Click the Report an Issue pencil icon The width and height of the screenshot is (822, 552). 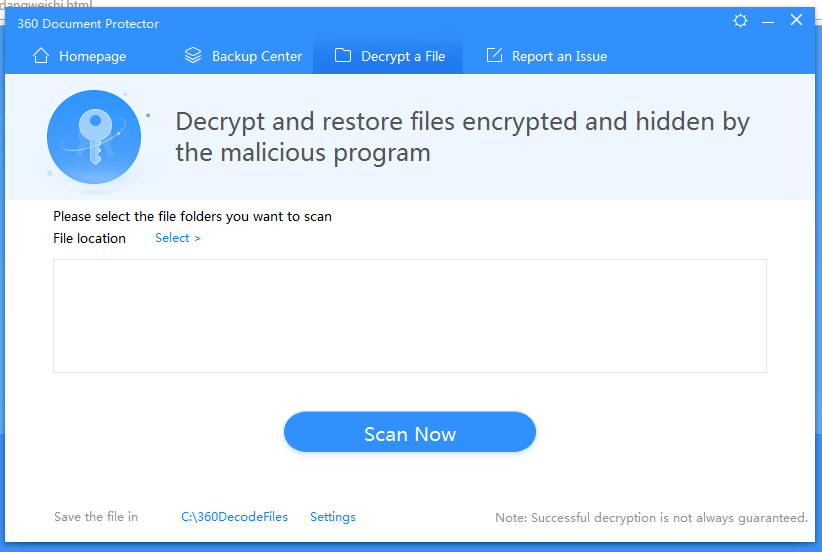pos(494,55)
